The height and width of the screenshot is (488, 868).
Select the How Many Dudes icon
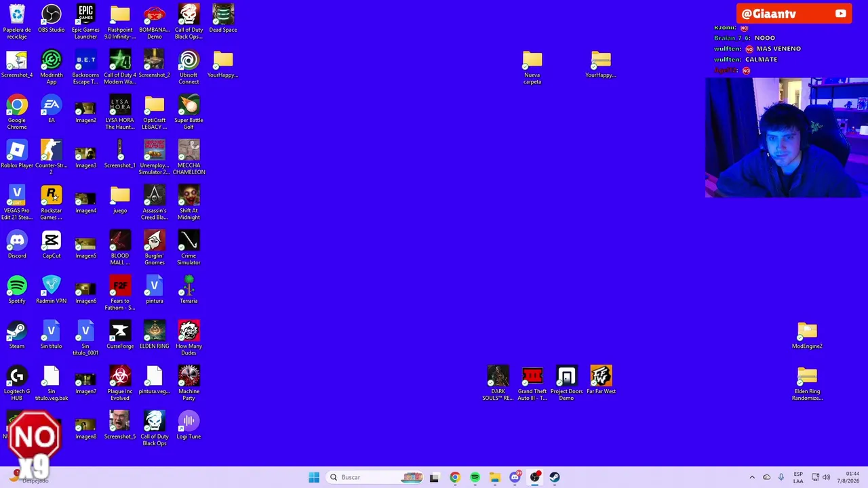point(189,338)
